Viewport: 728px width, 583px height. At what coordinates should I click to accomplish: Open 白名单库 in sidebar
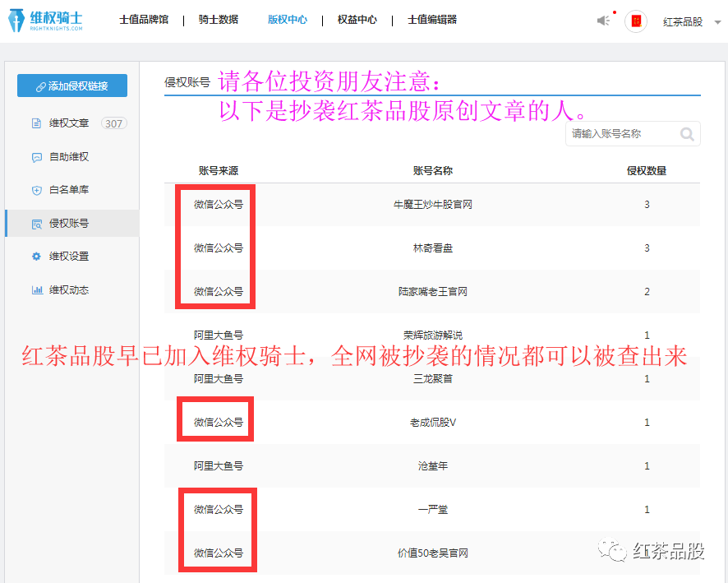pyautogui.click(x=69, y=189)
